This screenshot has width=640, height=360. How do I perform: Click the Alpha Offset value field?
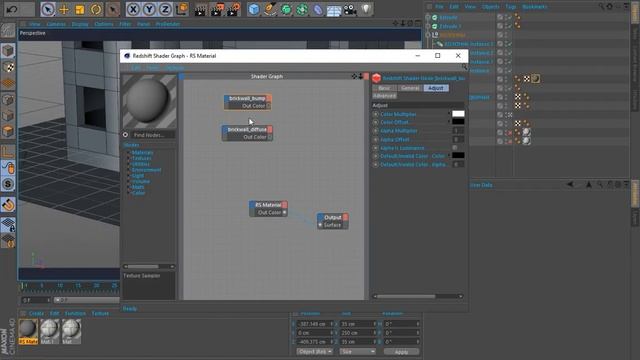tap(458, 139)
